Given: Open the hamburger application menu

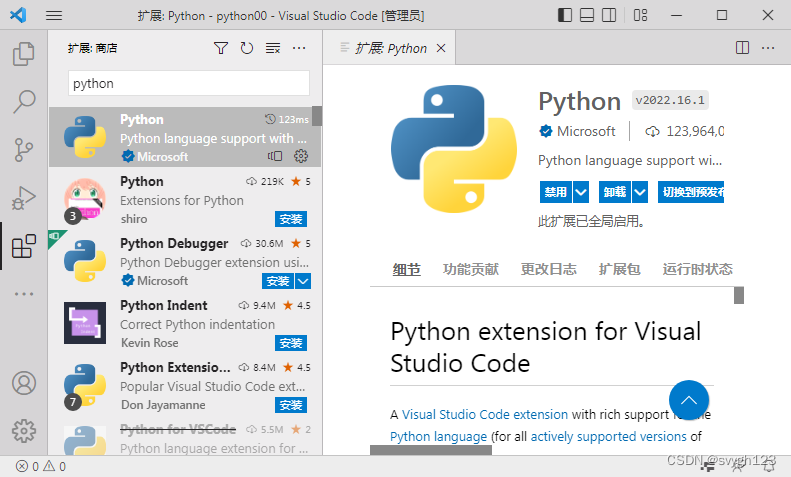Looking at the screenshot, I should 54,16.
